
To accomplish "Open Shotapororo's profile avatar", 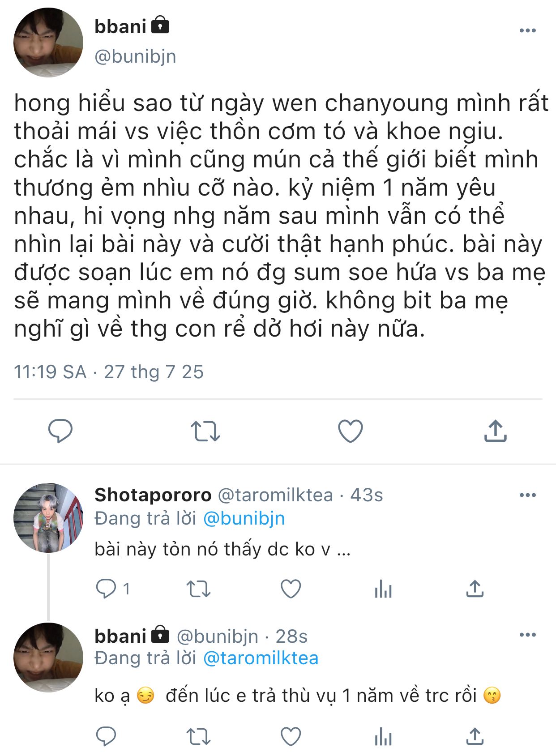I will 48,517.
